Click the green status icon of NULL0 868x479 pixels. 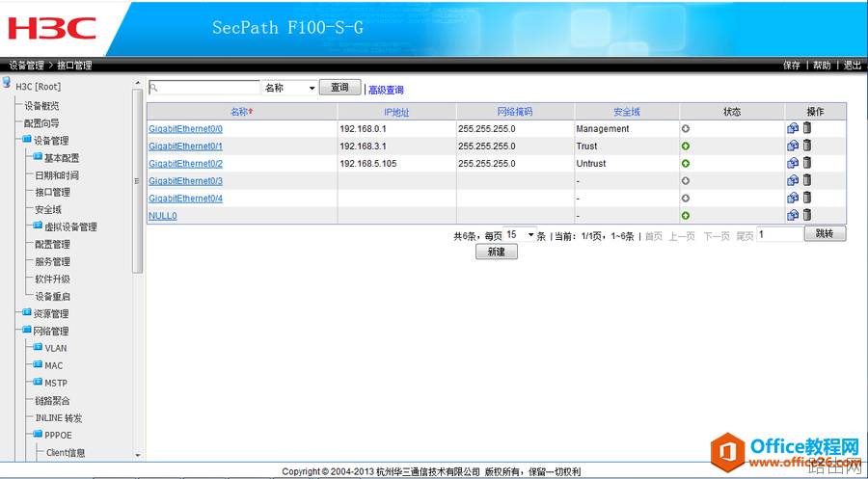[x=686, y=216]
